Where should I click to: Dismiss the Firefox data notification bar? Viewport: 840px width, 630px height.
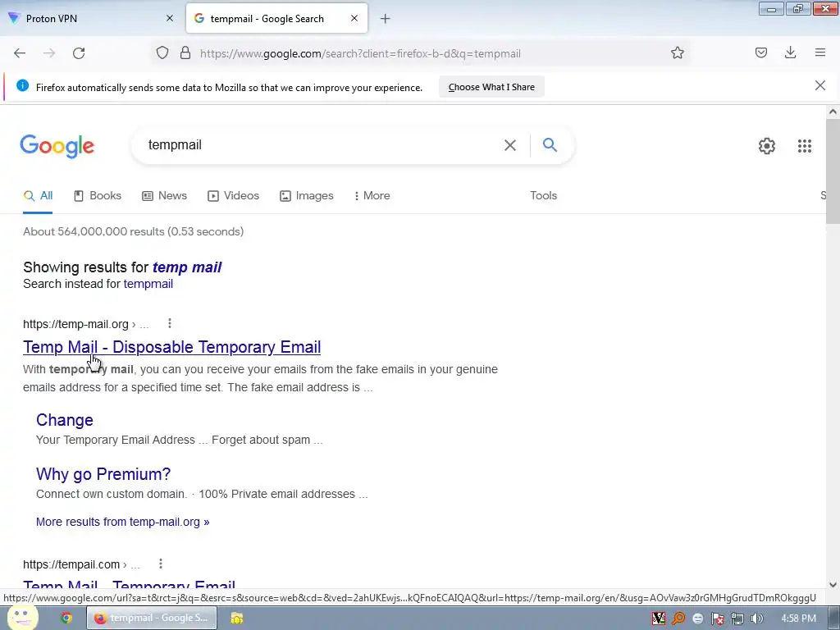[x=820, y=85]
